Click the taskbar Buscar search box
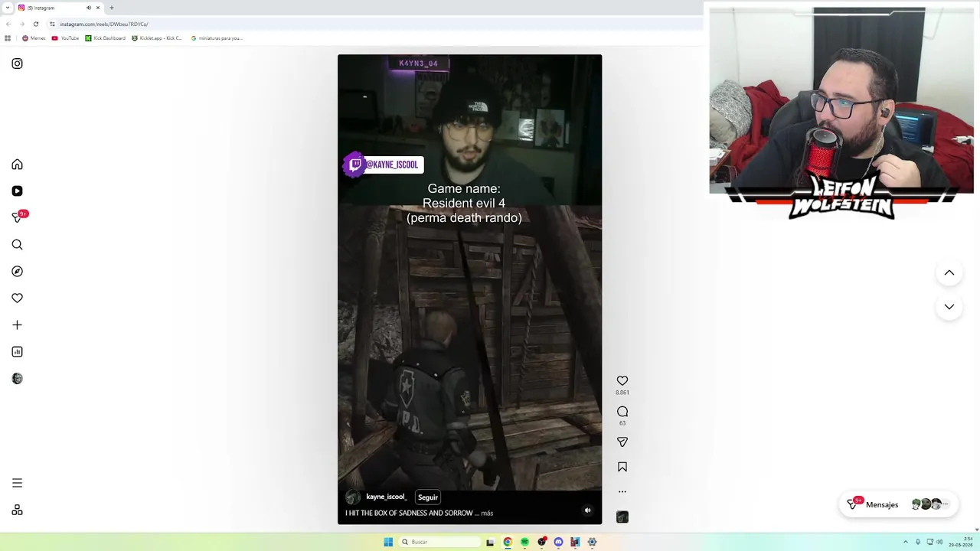The image size is (980, 551). (440, 542)
